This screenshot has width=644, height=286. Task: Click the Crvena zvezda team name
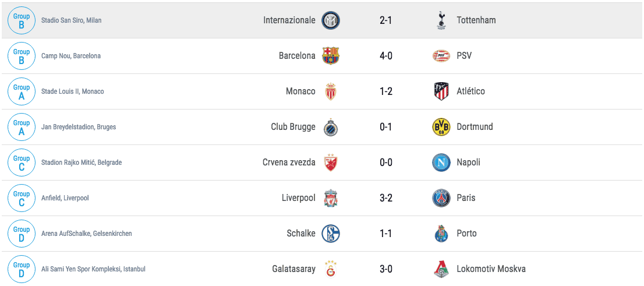pos(289,163)
